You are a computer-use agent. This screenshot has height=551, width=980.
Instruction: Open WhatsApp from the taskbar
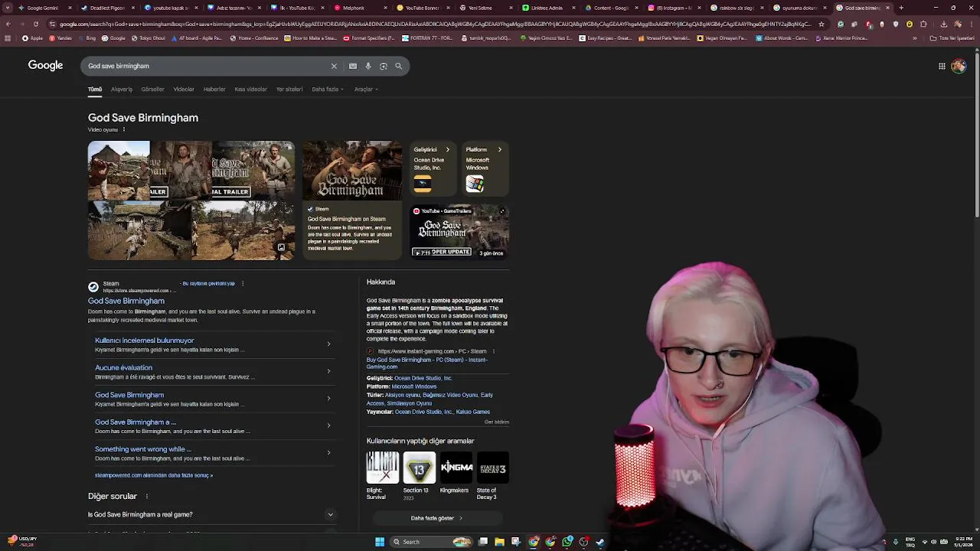click(x=567, y=542)
